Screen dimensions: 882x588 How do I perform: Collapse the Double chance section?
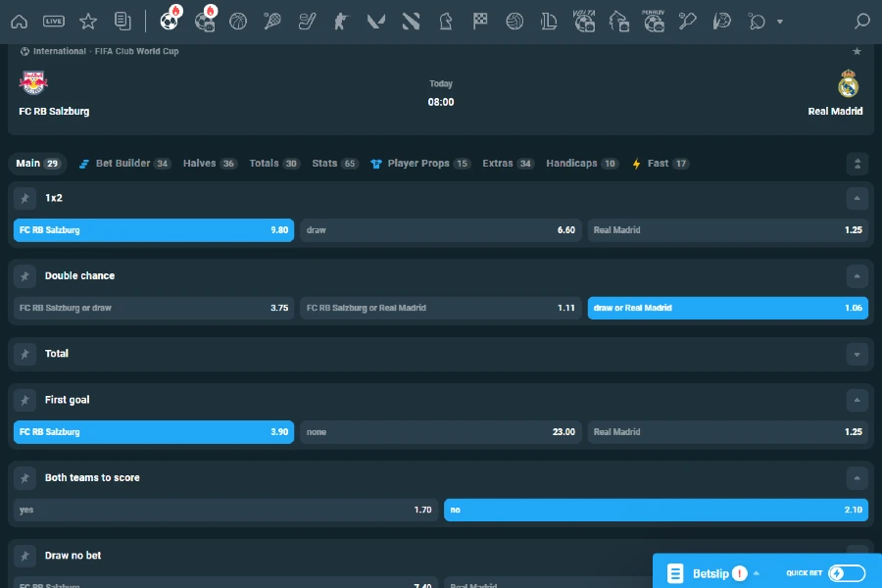(x=857, y=276)
